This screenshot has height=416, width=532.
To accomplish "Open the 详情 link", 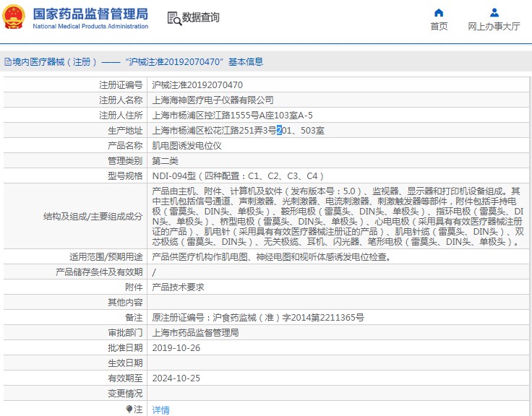I will pos(160,409).
